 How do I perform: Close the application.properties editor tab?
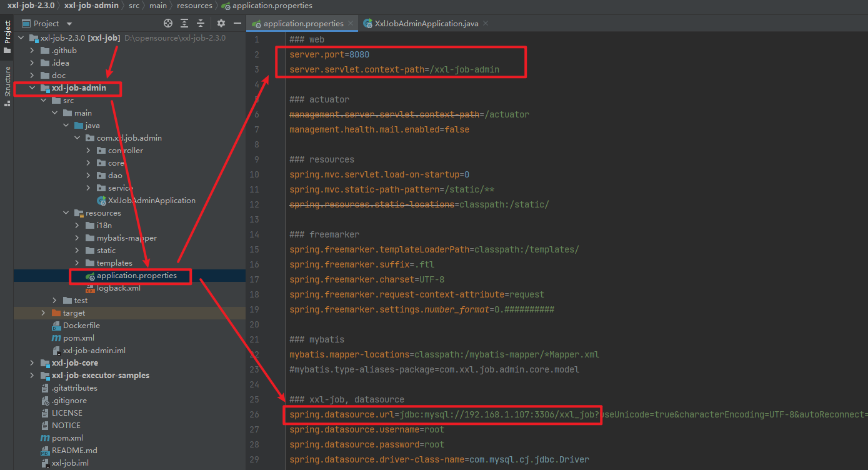(351, 23)
